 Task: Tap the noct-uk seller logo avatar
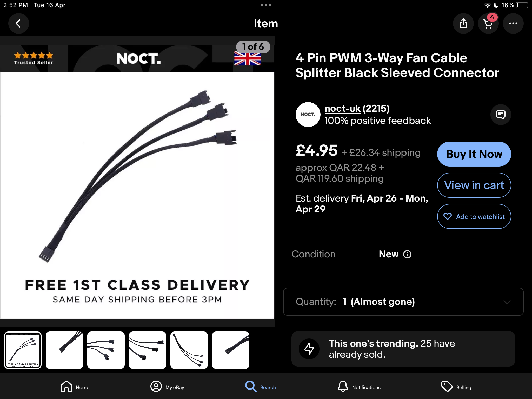click(308, 115)
